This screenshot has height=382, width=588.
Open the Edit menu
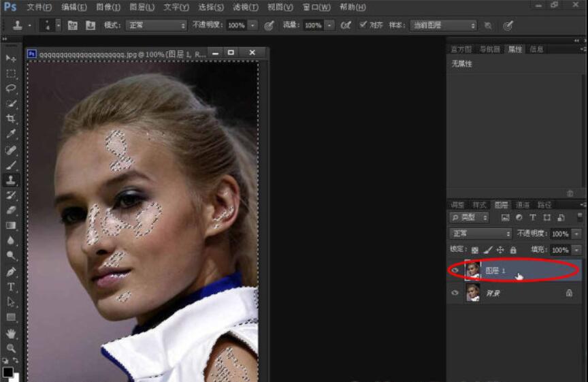(x=74, y=7)
